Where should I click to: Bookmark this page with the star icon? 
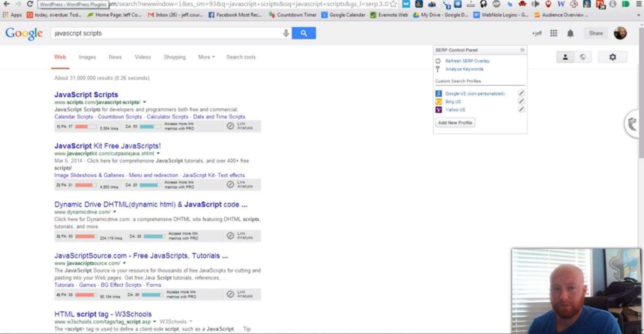[393, 4]
